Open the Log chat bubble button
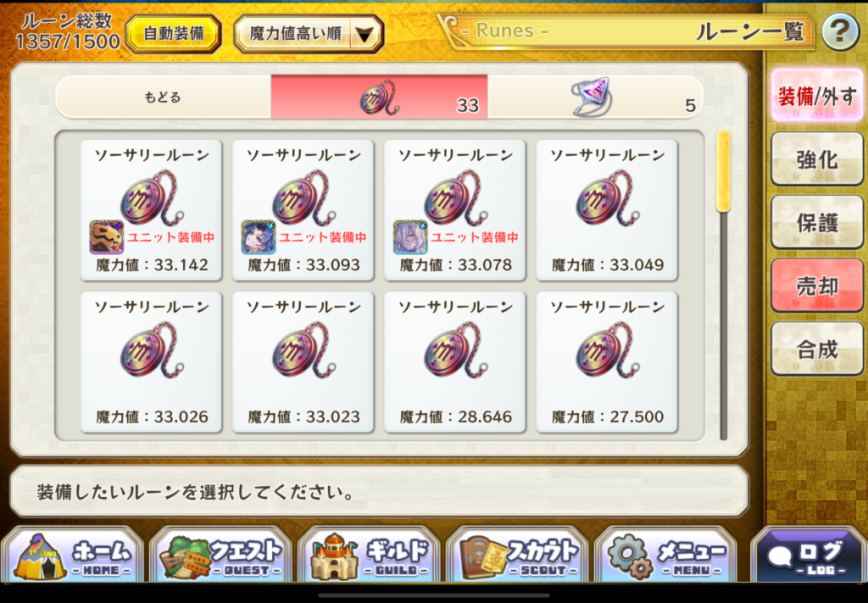Viewport: 868px width, 603px height. pyautogui.click(x=808, y=556)
